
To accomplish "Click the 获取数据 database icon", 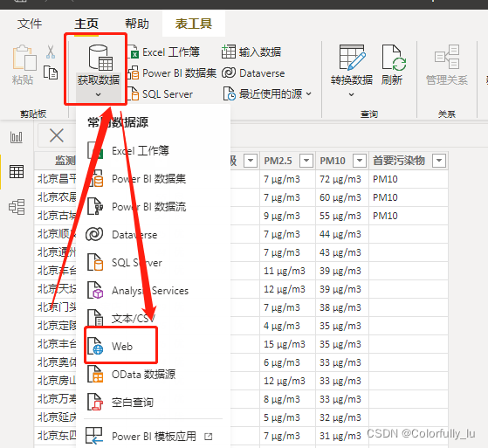I will (100, 58).
